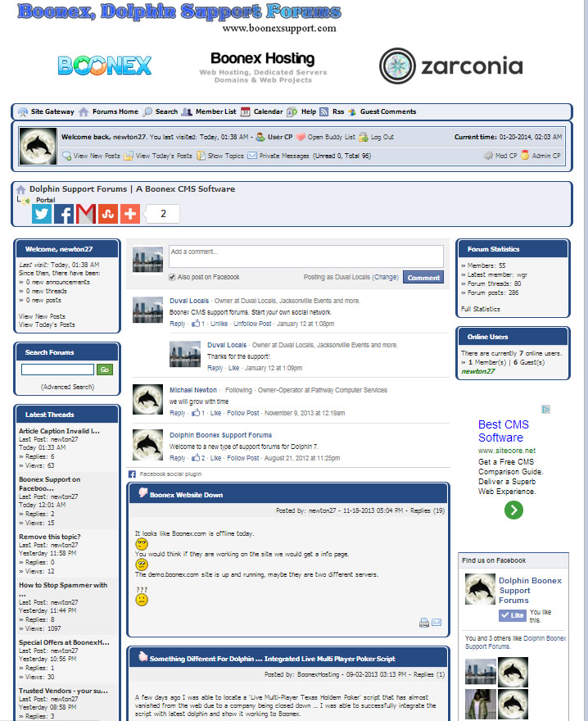Screen dimensions: 588x721
Task: Go to Forums Home
Action: coord(115,111)
